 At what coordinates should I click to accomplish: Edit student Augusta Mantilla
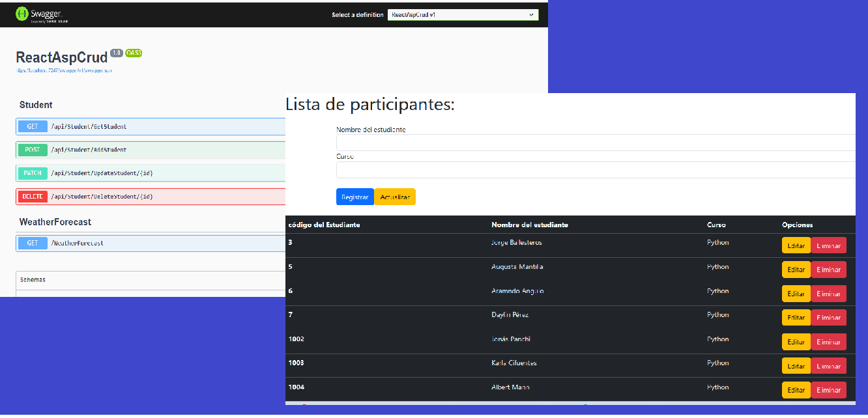pos(796,270)
